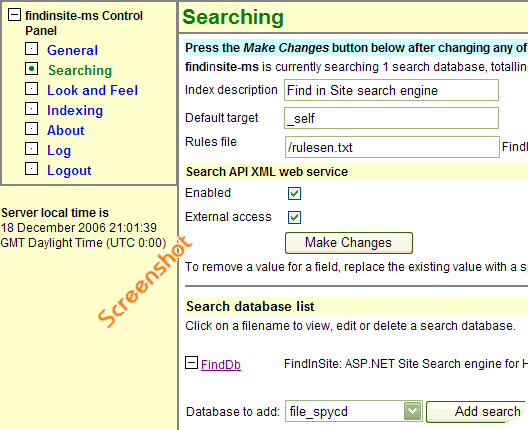View the Log page
This screenshot has width=528, height=430.
(59, 151)
